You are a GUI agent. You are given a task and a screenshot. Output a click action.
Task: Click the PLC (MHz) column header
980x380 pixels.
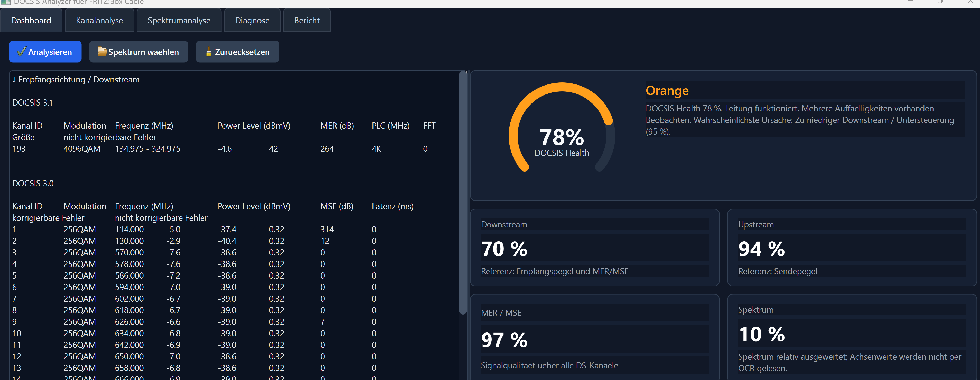[x=390, y=126]
